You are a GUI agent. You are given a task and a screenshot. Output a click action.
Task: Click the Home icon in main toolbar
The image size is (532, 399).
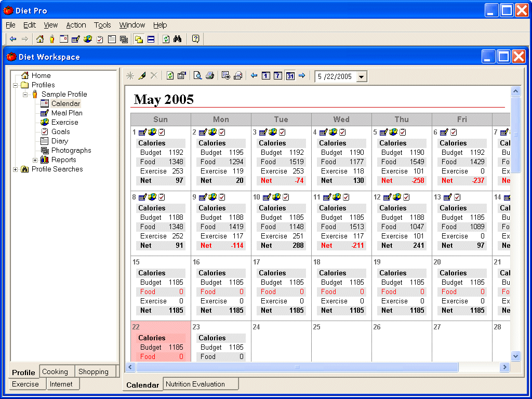(40, 39)
